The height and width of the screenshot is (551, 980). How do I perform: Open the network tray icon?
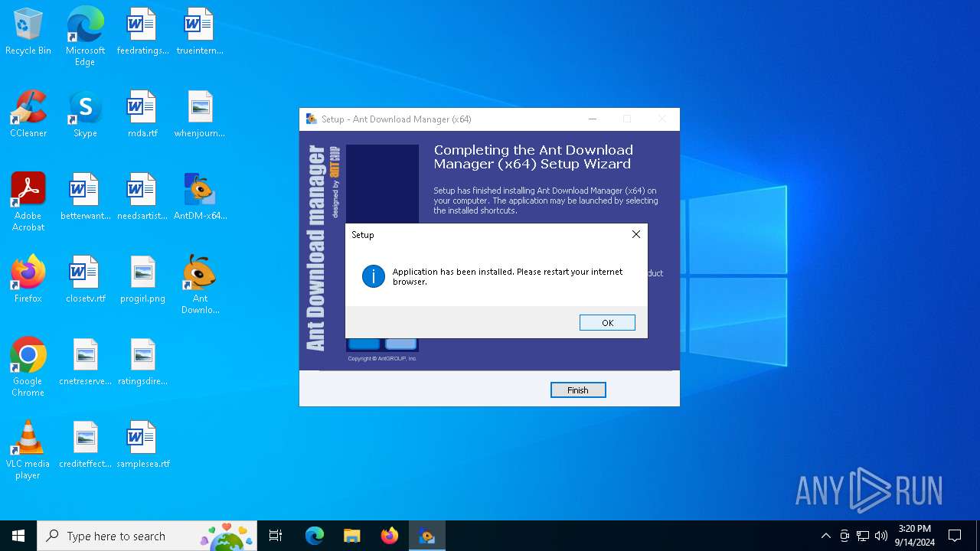[863, 536]
